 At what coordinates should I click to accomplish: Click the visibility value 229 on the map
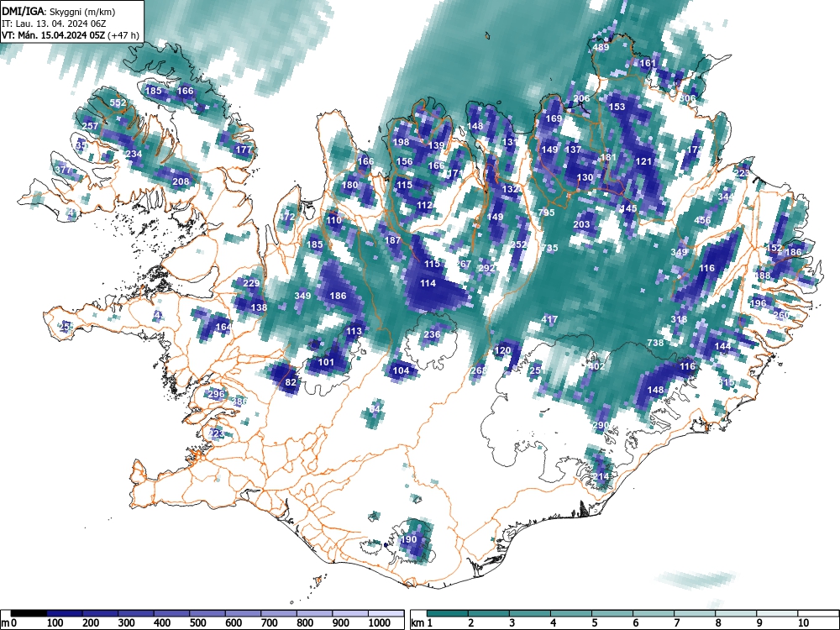[251, 283]
